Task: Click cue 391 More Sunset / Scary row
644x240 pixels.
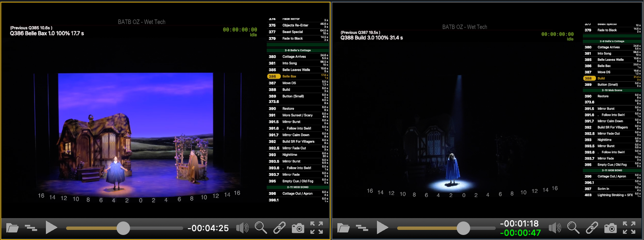Action: click(x=298, y=115)
